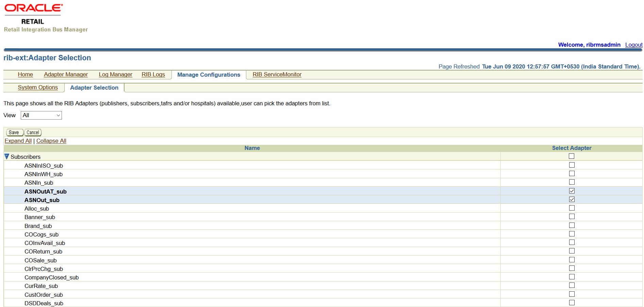644x307 pixels.
Task: Tick the COReturn_sub adapter checkbox
Action: pos(572,251)
